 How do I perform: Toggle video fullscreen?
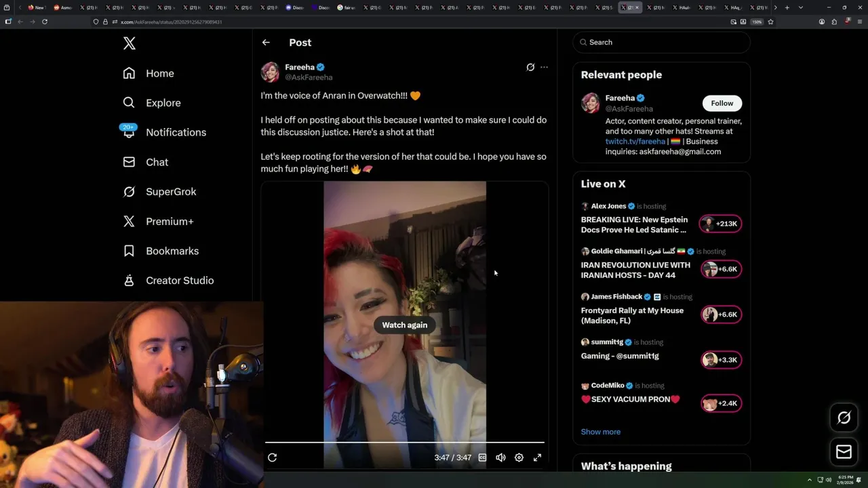[537, 457]
